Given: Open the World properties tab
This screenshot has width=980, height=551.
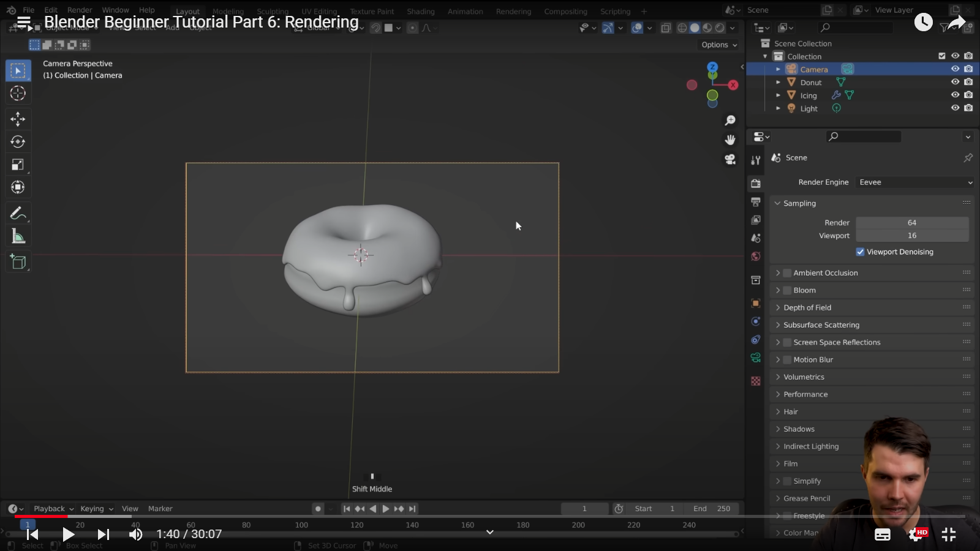Looking at the screenshot, I should click(x=756, y=256).
